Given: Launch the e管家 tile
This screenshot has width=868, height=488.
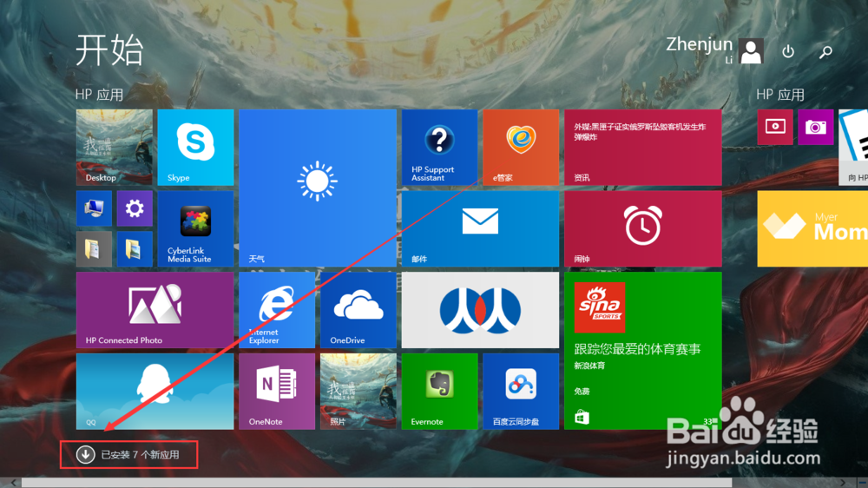Looking at the screenshot, I should point(521,148).
